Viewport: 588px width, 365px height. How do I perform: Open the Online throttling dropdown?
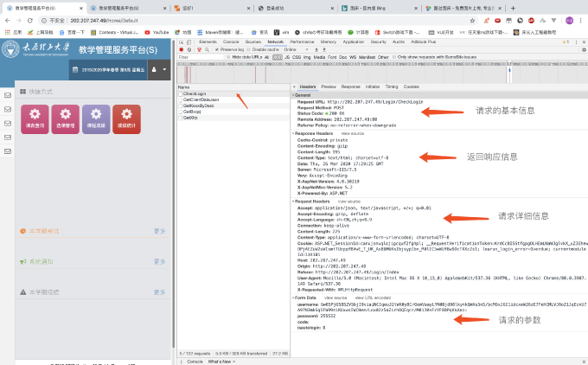(297, 49)
